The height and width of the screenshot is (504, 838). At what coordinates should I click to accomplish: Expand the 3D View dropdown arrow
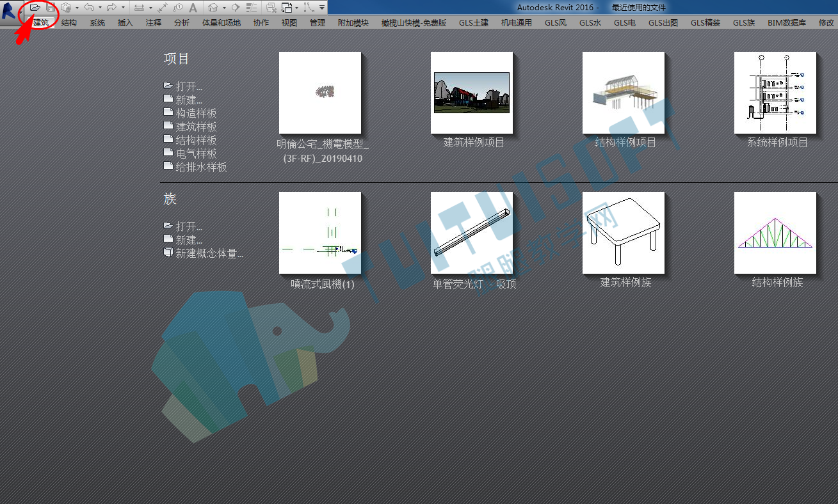pos(224,7)
